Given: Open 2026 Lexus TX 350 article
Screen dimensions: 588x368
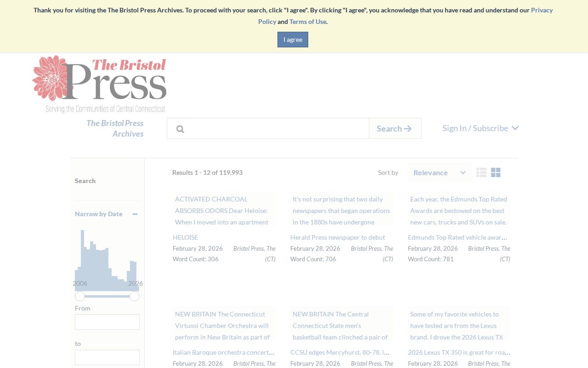Looking at the screenshot, I should click(459, 352).
